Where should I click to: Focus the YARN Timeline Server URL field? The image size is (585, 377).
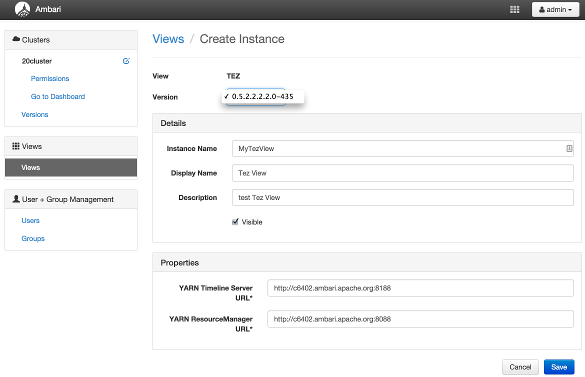[x=420, y=288]
